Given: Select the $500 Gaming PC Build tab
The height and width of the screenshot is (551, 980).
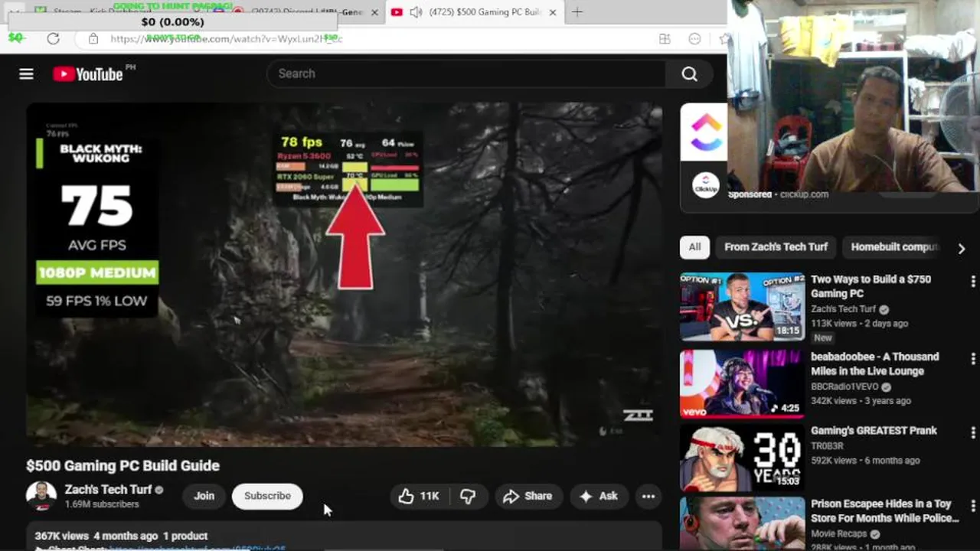Looking at the screenshot, I should coord(475,11).
